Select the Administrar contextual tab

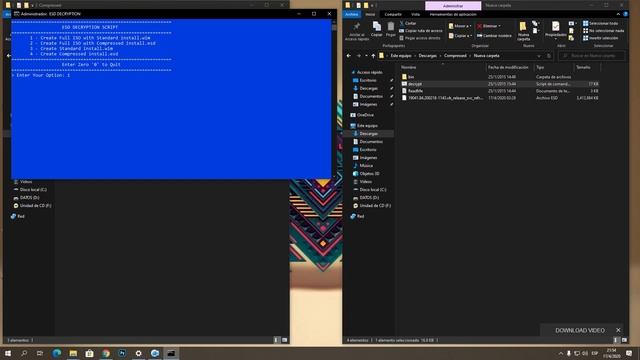pos(453,6)
